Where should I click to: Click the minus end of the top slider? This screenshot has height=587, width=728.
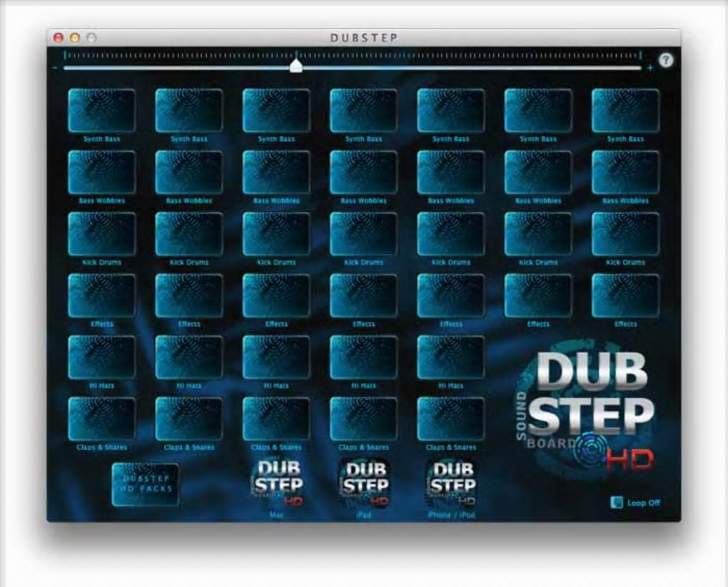click(55, 68)
